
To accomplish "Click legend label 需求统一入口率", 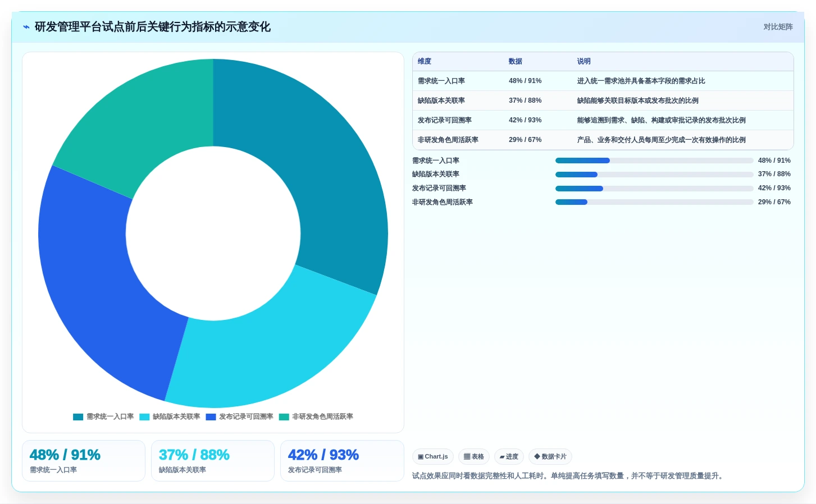I will click(x=110, y=417).
